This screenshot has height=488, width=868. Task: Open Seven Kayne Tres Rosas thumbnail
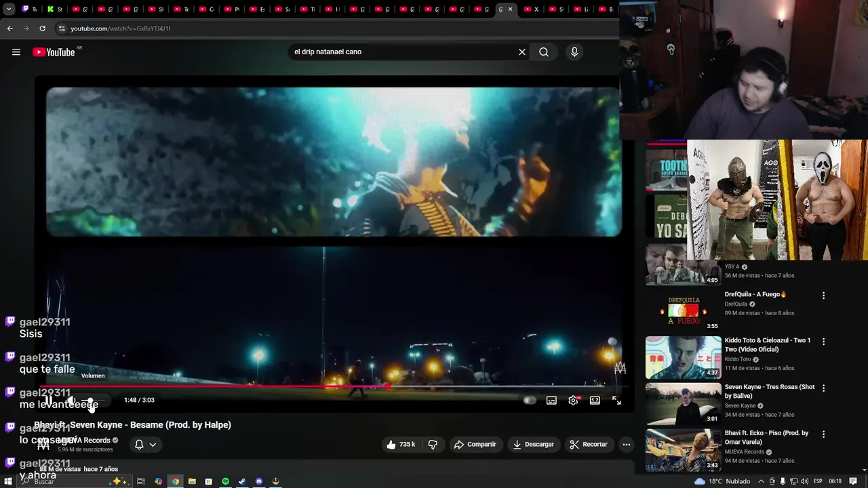point(683,403)
